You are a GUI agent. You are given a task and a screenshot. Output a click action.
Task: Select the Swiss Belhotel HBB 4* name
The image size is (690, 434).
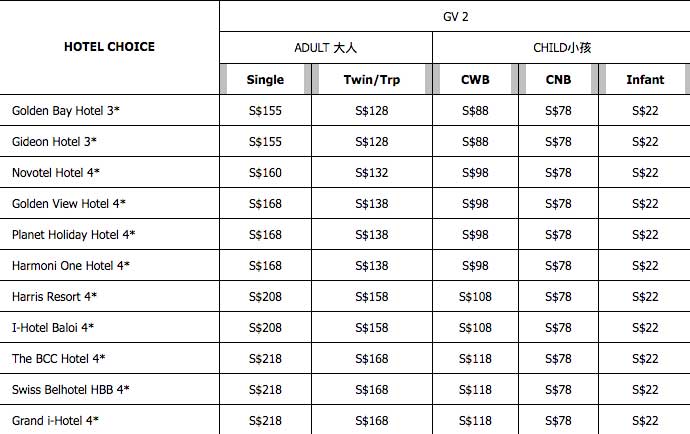(x=70, y=390)
